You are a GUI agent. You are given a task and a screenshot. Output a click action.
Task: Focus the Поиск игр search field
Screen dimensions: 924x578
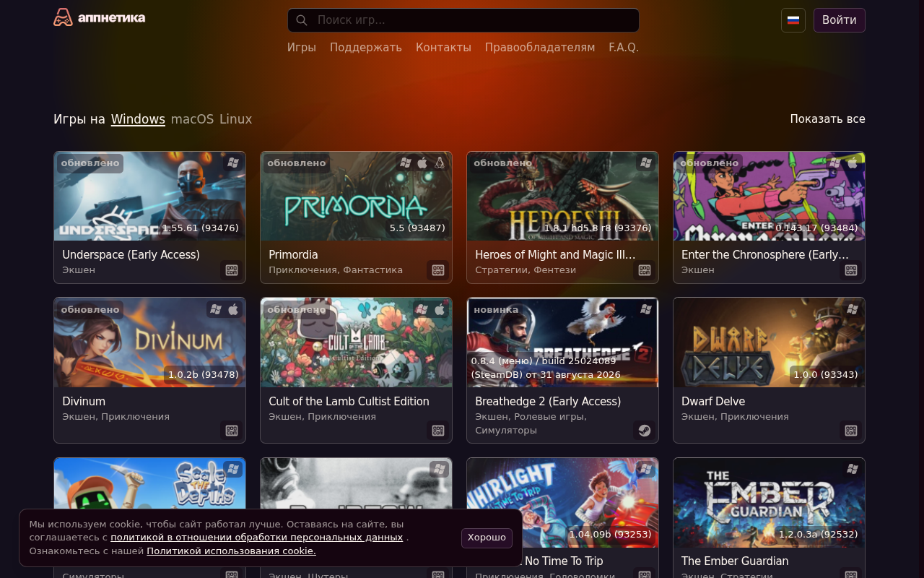tap(463, 20)
